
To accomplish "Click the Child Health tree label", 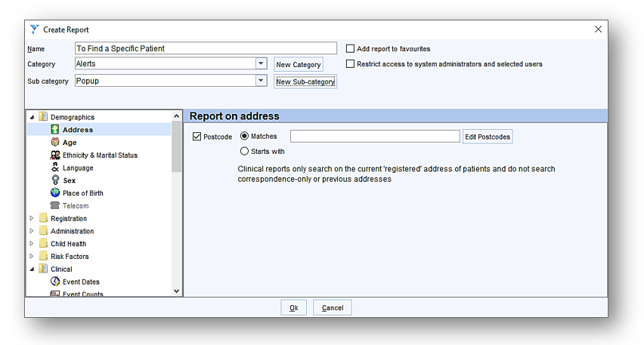I will 68,244.
